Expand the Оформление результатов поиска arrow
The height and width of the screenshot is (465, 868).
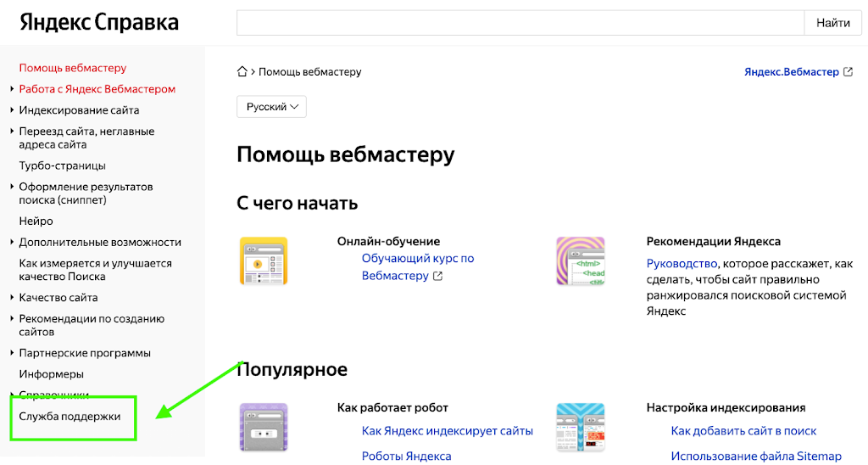[x=12, y=187]
